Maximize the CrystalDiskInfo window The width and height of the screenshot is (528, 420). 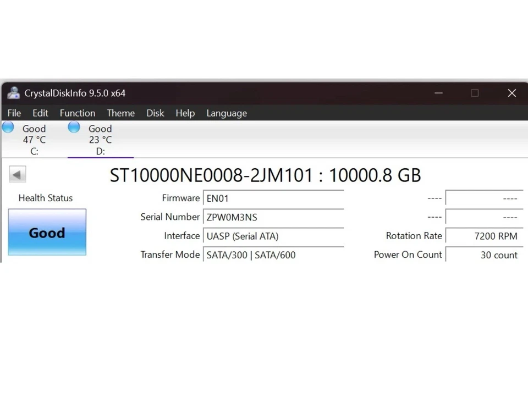pyautogui.click(x=475, y=93)
